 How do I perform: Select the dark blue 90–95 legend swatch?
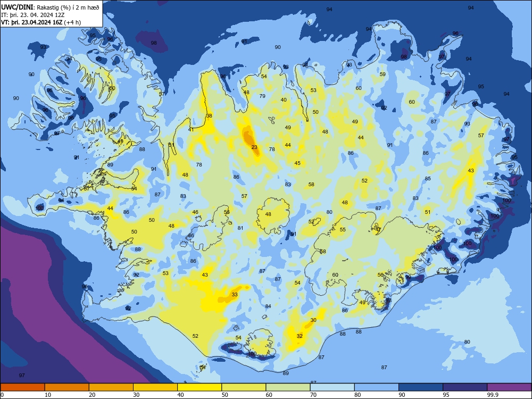click(x=421, y=387)
